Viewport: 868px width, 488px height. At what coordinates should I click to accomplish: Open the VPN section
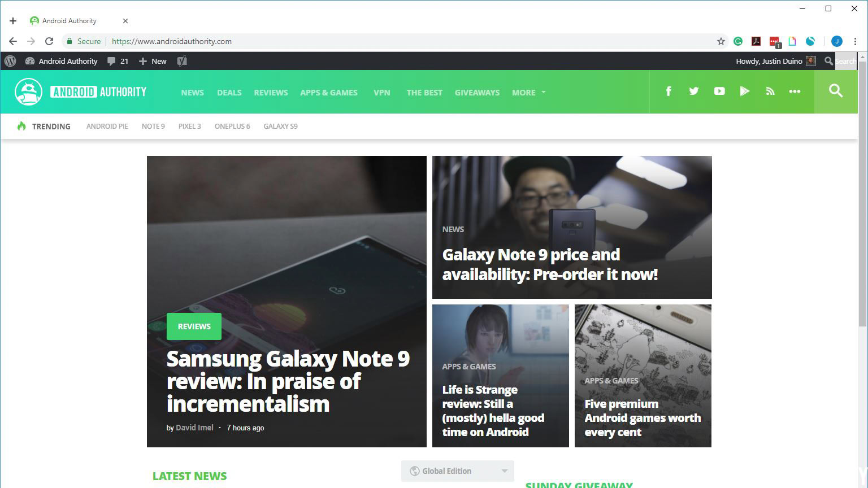click(382, 93)
